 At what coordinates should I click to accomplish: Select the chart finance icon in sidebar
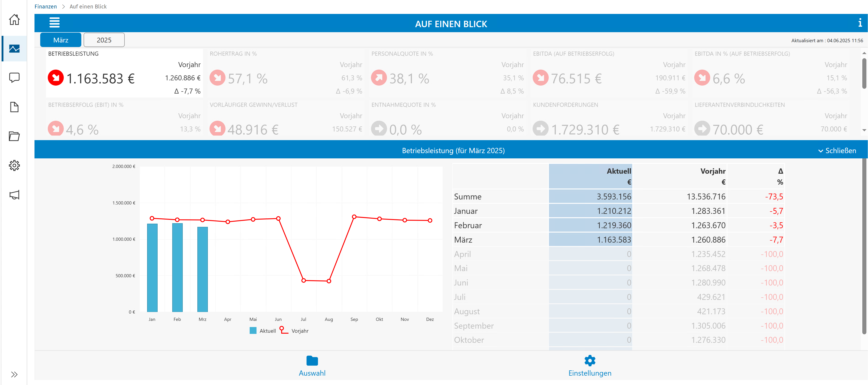[x=14, y=48]
